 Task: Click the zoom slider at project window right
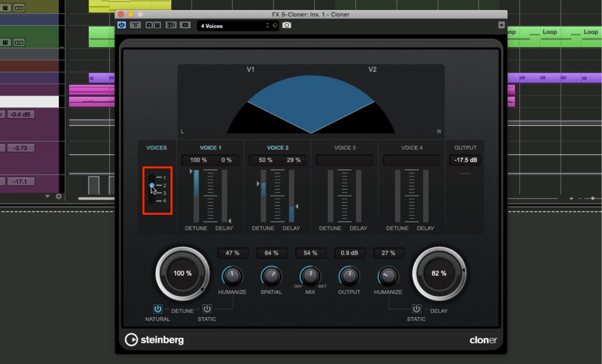[592, 198]
